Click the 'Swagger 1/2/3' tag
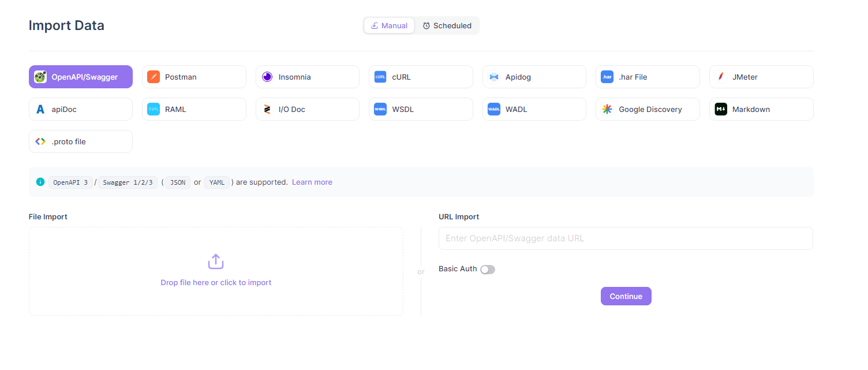Viewport: 868px width, 370px height. 128,182
